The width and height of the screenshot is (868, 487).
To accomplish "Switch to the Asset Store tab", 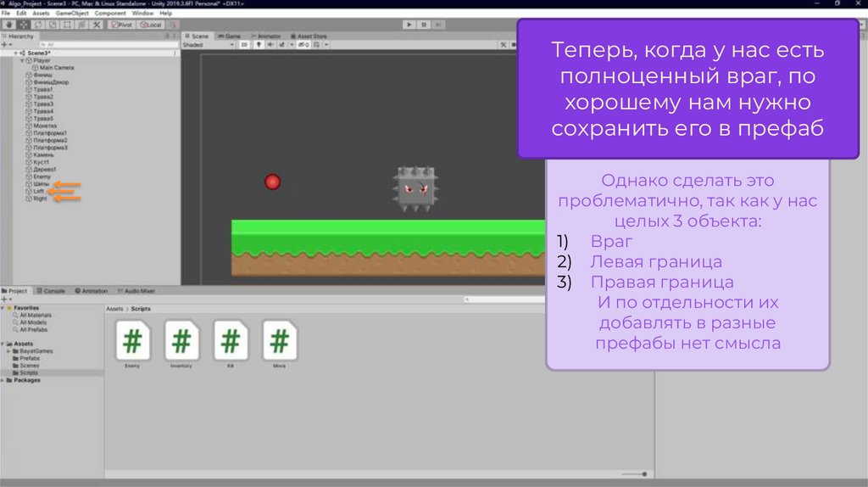I will pyautogui.click(x=309, y=36).
